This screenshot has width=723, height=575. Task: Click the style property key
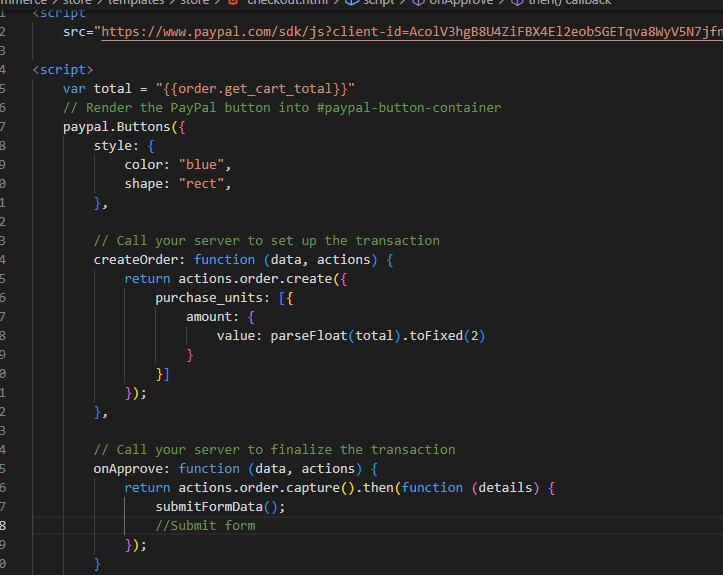(x=113, y=146)
